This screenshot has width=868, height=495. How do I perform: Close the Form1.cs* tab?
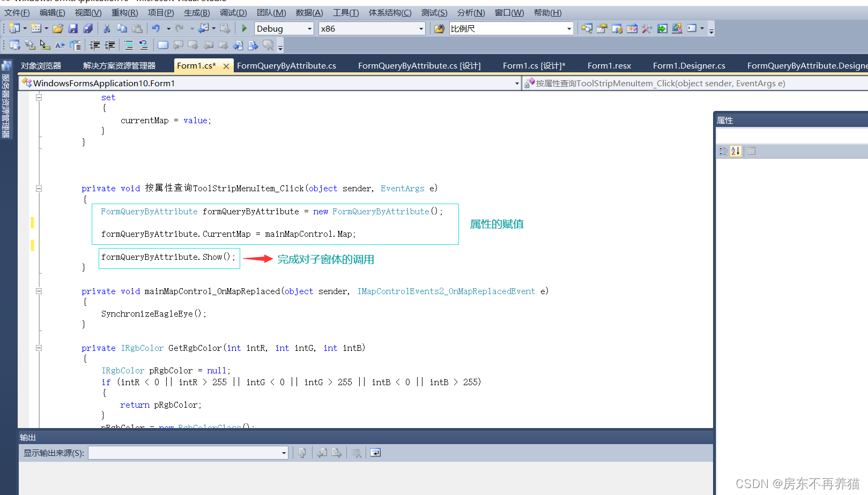[226, 66]
